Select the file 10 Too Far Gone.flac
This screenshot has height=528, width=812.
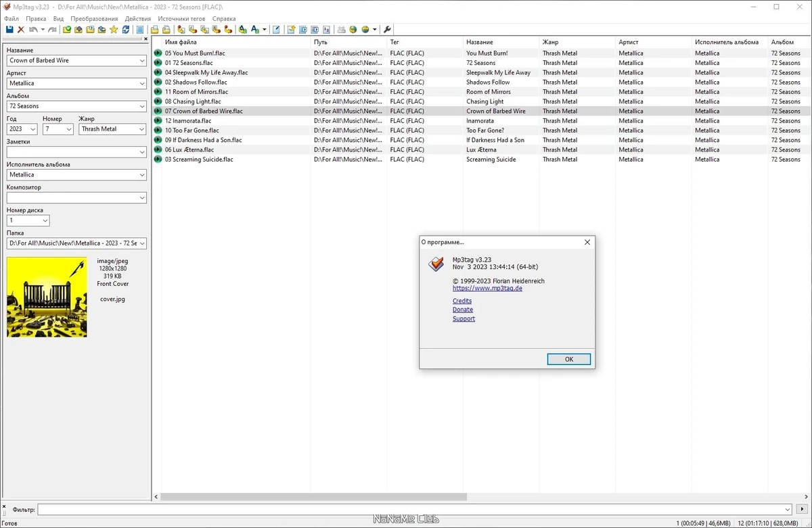[x=192, y=130]
